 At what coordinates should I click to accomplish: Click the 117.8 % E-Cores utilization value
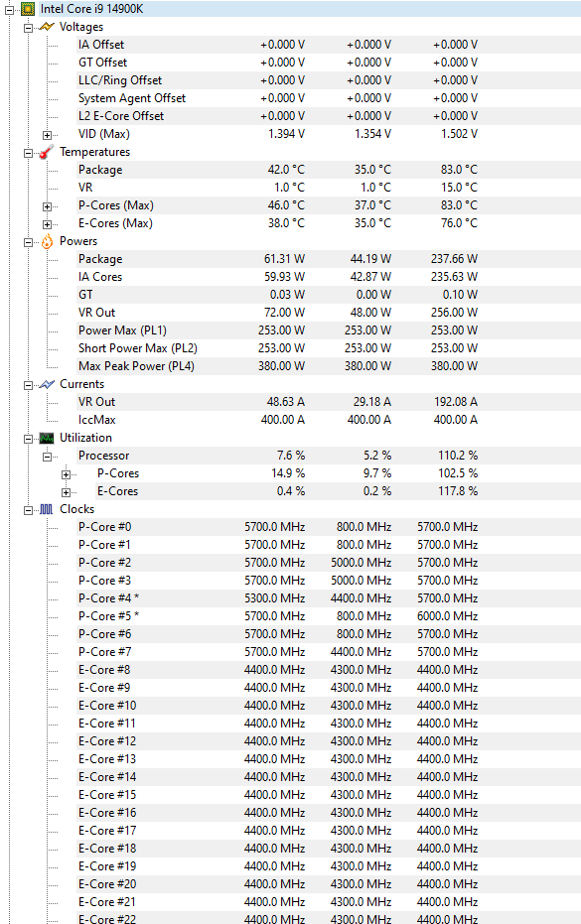pyautogui.click(x=458, y=491)
